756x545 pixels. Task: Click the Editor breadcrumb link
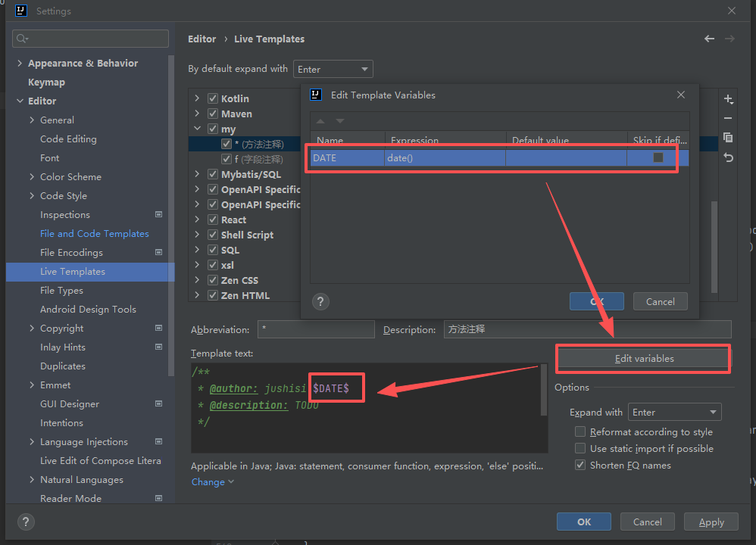202,39
